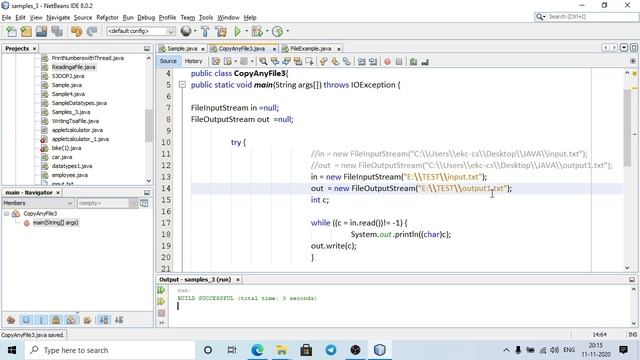This screenshot has height=360, width=640.
Task: Click the Shift Line Left editor icon
Action: 362,62
